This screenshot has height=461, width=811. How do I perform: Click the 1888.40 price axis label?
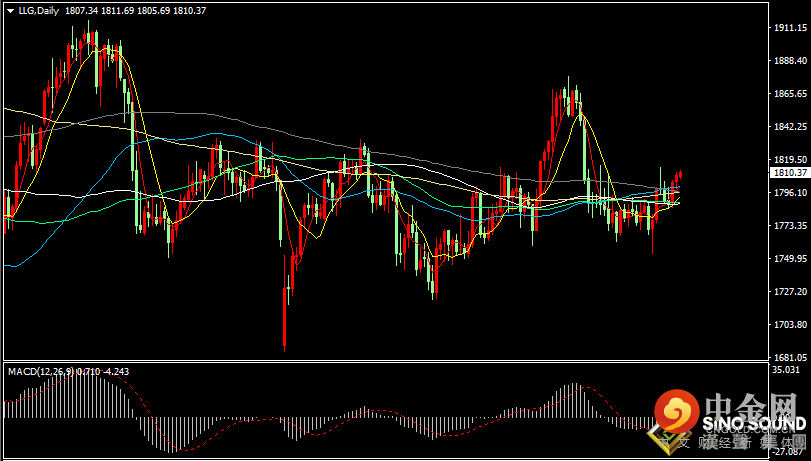pos(789,61)
